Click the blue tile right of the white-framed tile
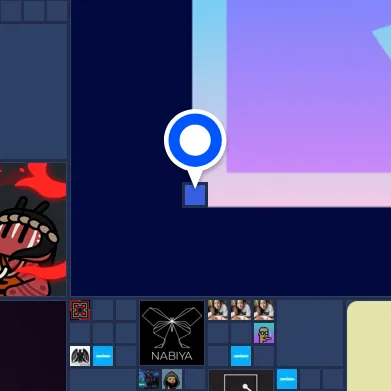This screenshot has width=391, height=391. pos(287,379)
